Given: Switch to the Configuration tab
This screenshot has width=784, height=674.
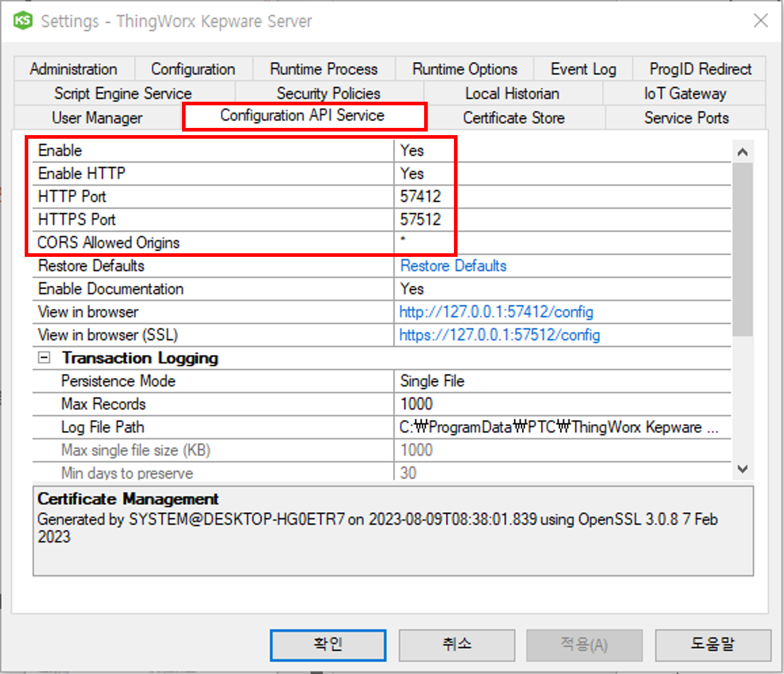Looking at the screenshot, I should click(193, 69).
